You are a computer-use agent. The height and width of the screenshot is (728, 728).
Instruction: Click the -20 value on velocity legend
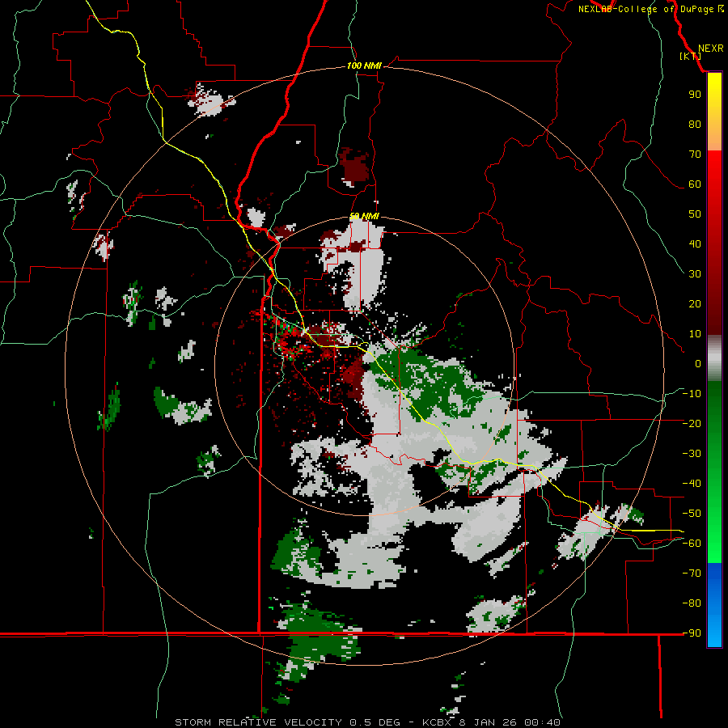tap(692, 424)
